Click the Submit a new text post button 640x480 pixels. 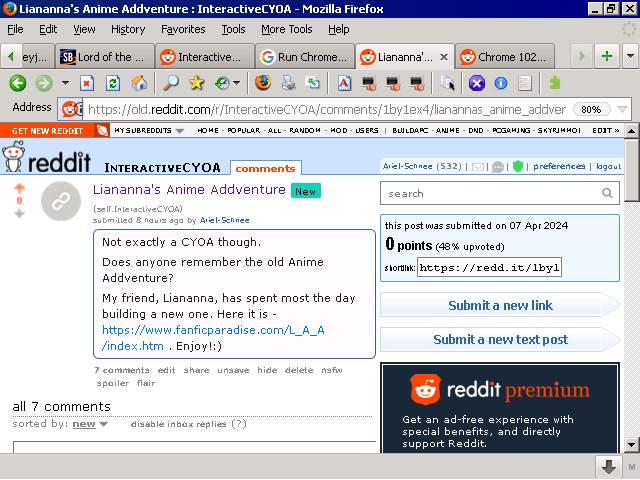tap(500, 340)
